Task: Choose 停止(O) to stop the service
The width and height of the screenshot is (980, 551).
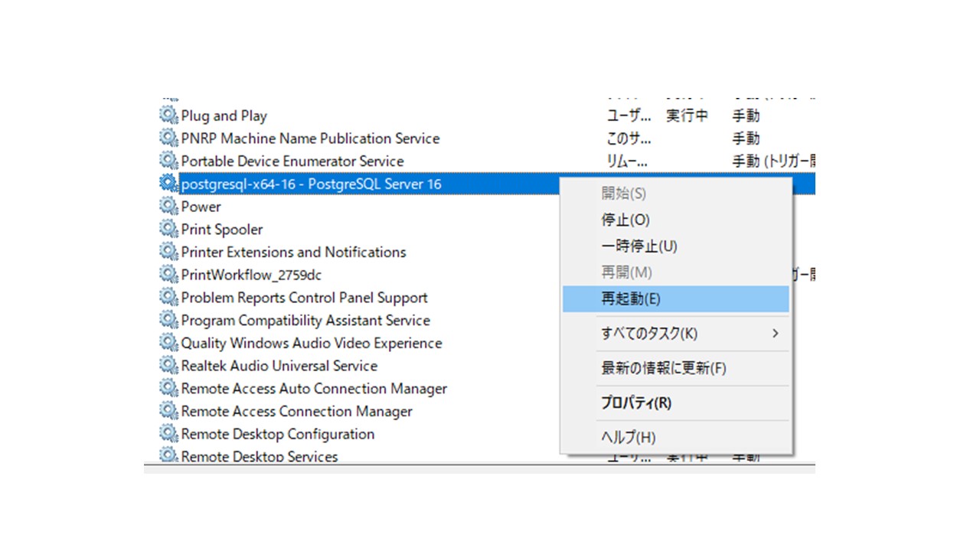Action: [x=675, y=220]
